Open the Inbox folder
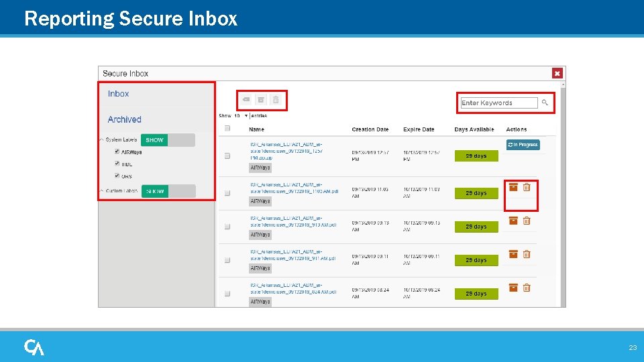 click(x=118, y=94)
